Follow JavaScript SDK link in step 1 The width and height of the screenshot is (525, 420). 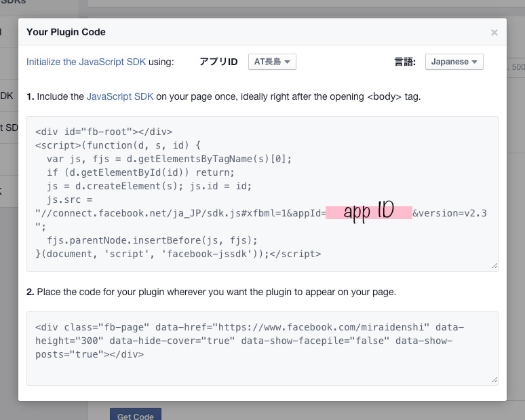(120, 96)
